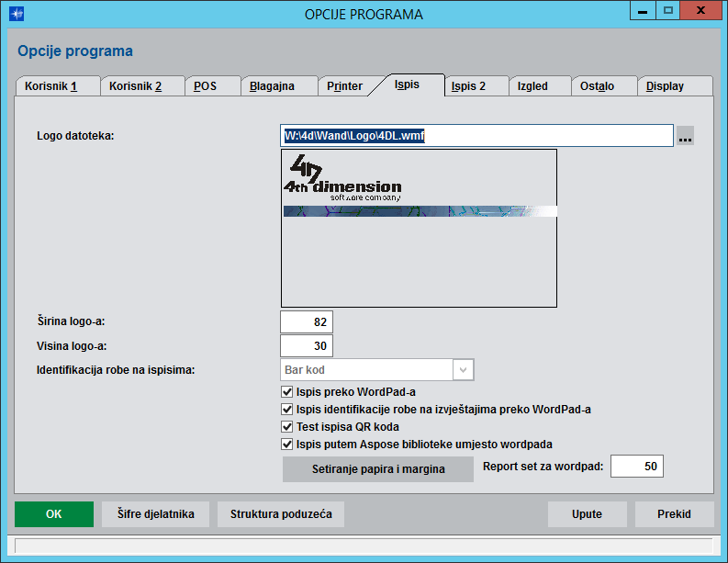Click Setiranje papira i margina button
The height and width of the screenshot is (563, 728).
(378, 469)
